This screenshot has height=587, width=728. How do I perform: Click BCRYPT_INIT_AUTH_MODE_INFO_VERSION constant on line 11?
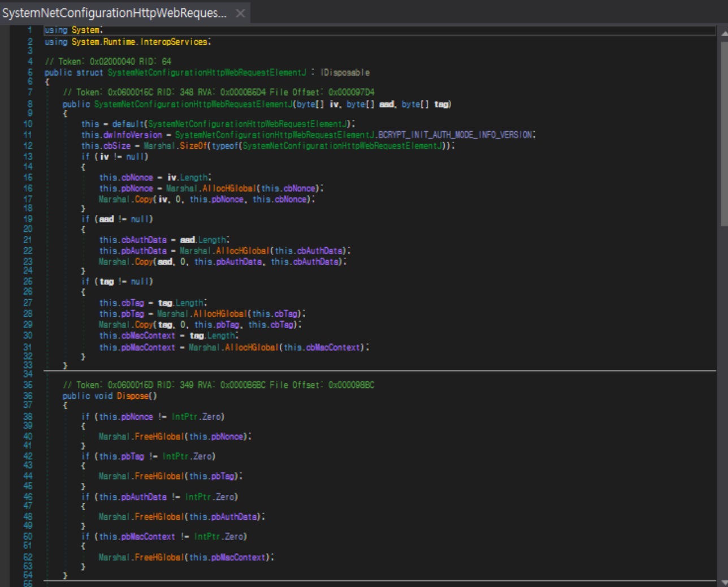[456, 135]
